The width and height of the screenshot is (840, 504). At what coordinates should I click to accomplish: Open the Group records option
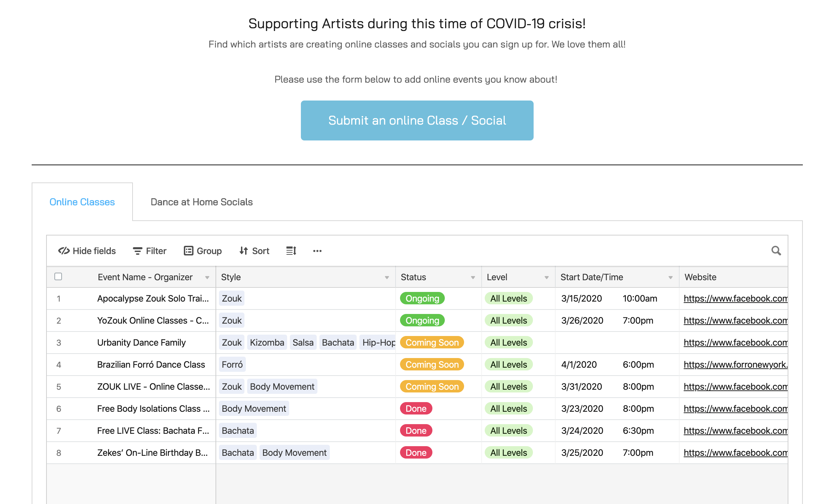[202, 251]
